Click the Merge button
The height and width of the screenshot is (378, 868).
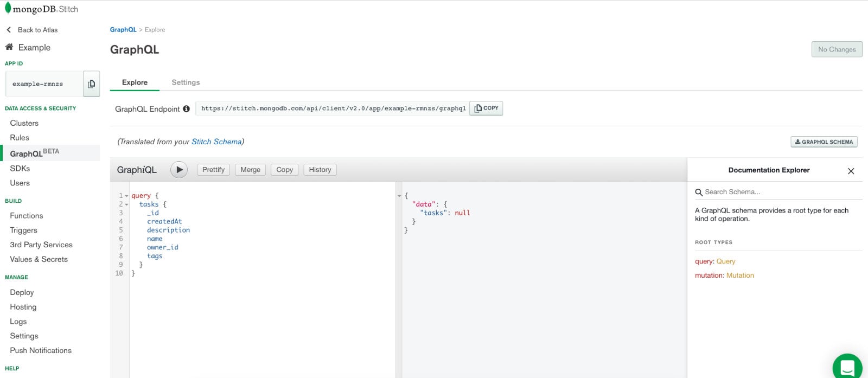(x=251, y=170)
